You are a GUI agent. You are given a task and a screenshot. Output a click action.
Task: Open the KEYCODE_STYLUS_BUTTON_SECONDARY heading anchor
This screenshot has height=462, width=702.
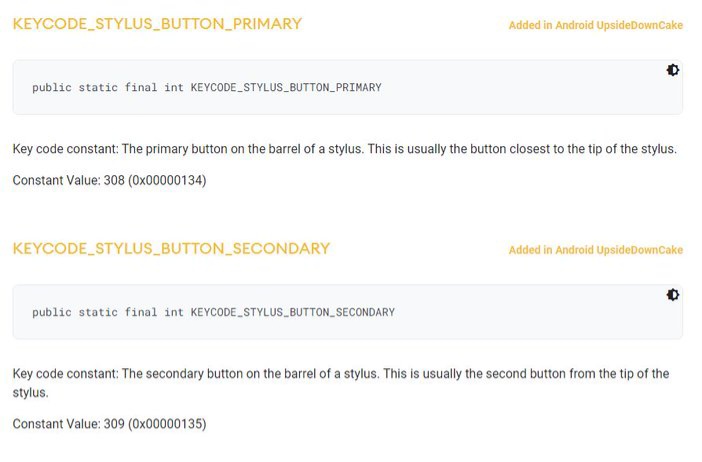point(171,248)
